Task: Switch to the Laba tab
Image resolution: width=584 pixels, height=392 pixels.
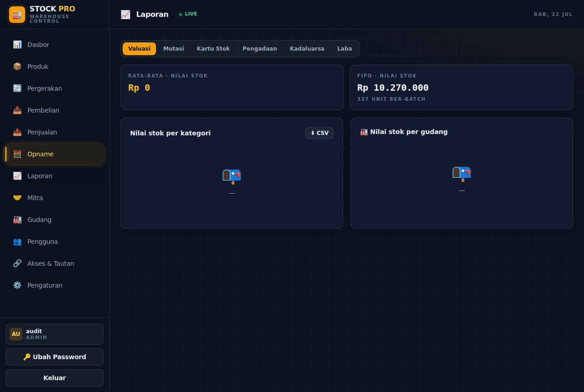Action: point(344,49)
